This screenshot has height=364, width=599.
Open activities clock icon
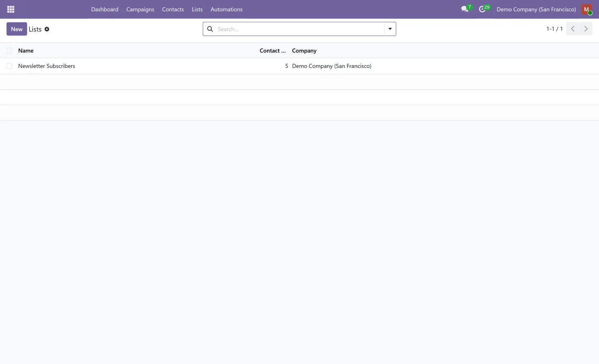pyautogui.click(x=483, y=9)
